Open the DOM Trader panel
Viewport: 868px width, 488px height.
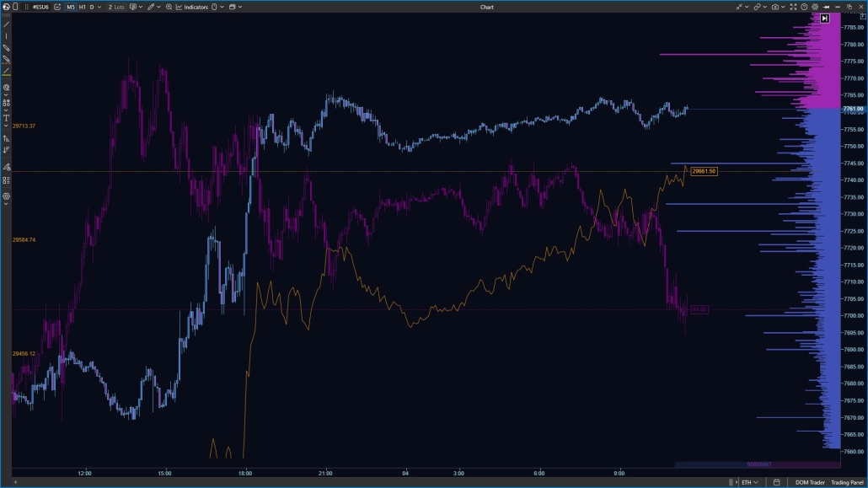809,482
